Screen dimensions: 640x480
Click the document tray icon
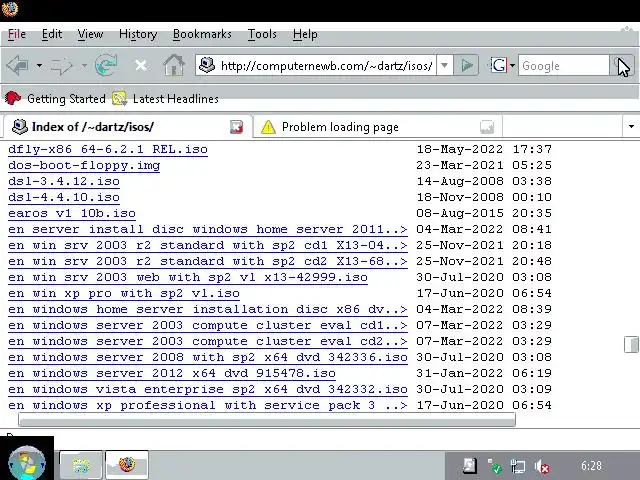470,466
